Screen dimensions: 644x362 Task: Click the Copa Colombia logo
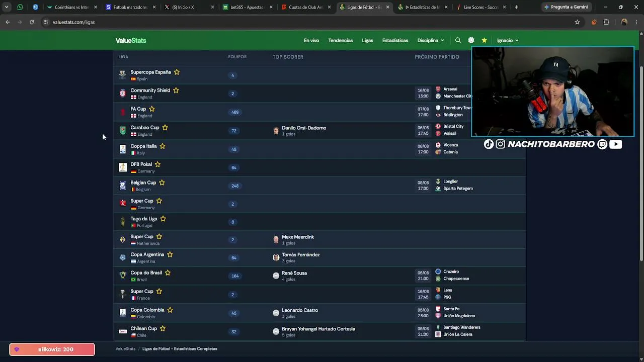(122, 313)
